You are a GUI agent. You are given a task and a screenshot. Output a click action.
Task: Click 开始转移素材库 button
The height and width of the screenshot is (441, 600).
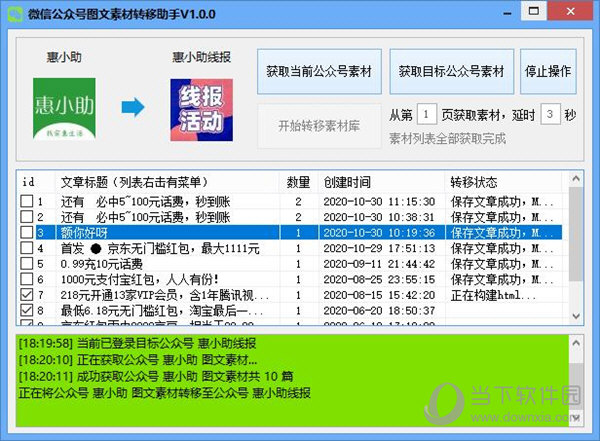(319, 126)
